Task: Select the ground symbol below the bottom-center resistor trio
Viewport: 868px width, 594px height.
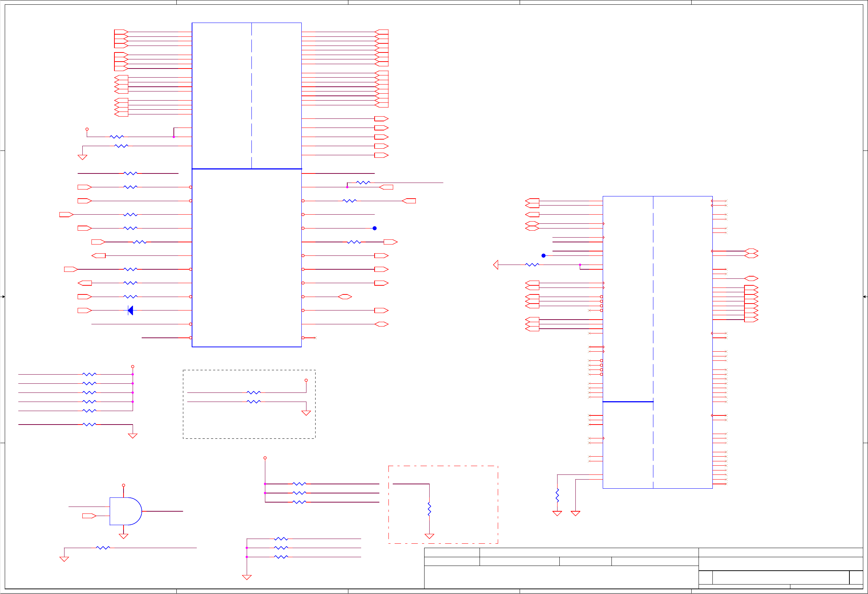Action: pyautogui.click(x=247, y=577)
